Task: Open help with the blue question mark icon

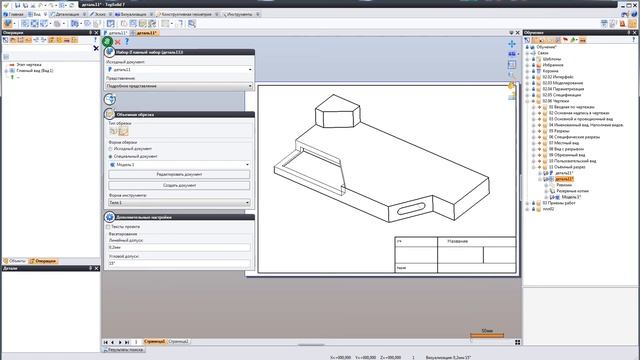Action: click(x=127, y=42)
